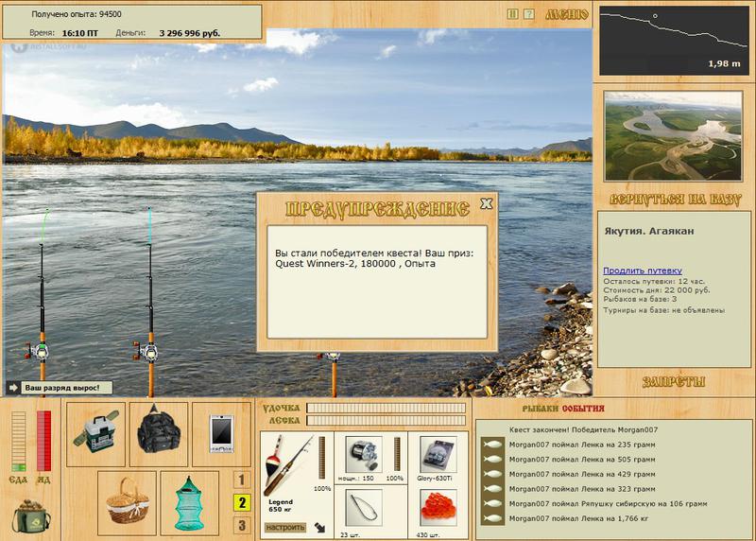Select the red caviar bait slot
The height and width of the screenshot is (541, 756).
point(438,508)
